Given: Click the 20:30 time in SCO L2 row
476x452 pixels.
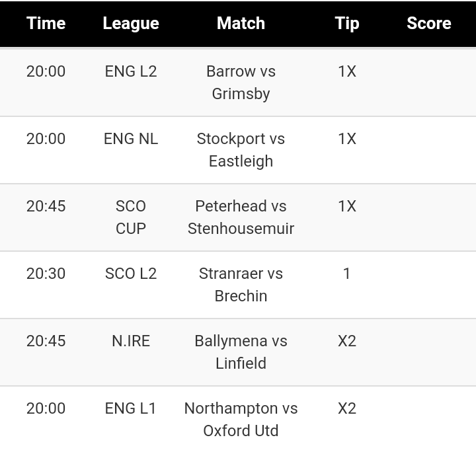Looking at the screenshot, I should tap(46, 274).
